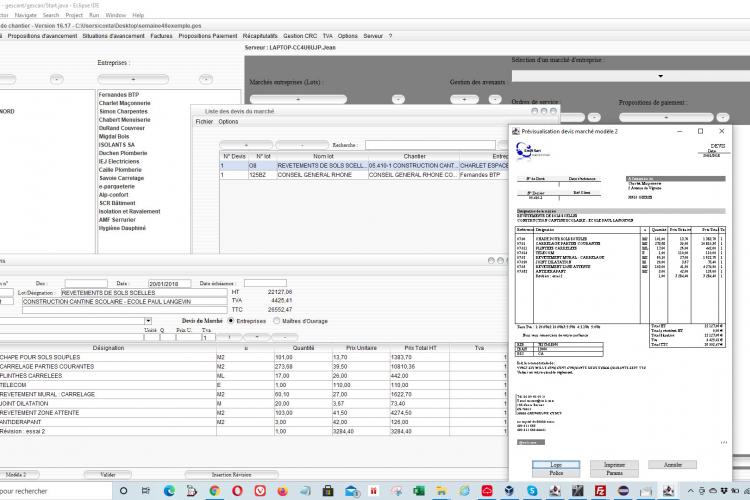Image resolution: width=750 pixels, height=500 pixels.
Task: Open the red Opera browser taskbar icon
Action: 237,490
